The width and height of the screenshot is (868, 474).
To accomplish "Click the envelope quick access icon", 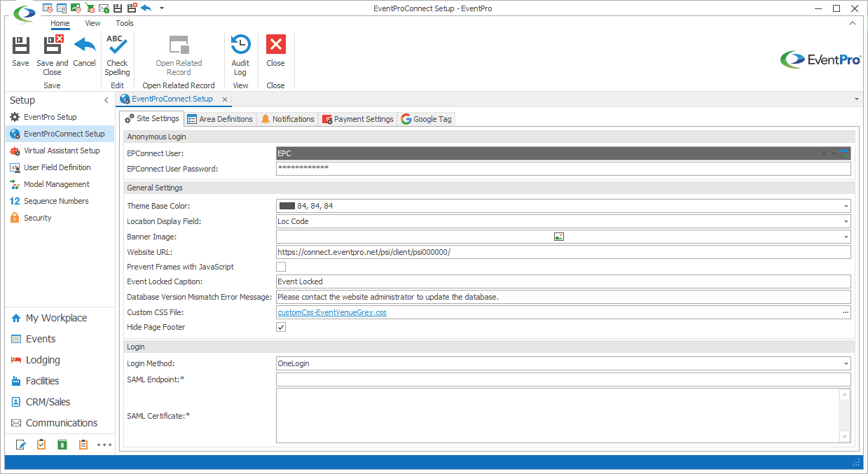I will [104, 8].
